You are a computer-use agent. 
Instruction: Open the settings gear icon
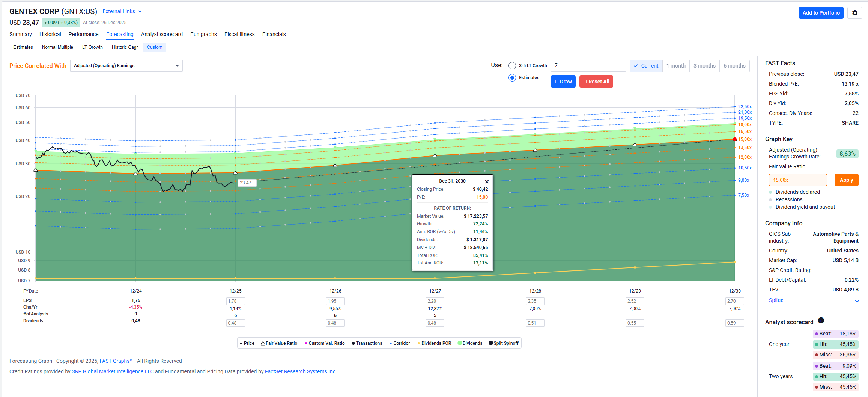coord(854,13)
